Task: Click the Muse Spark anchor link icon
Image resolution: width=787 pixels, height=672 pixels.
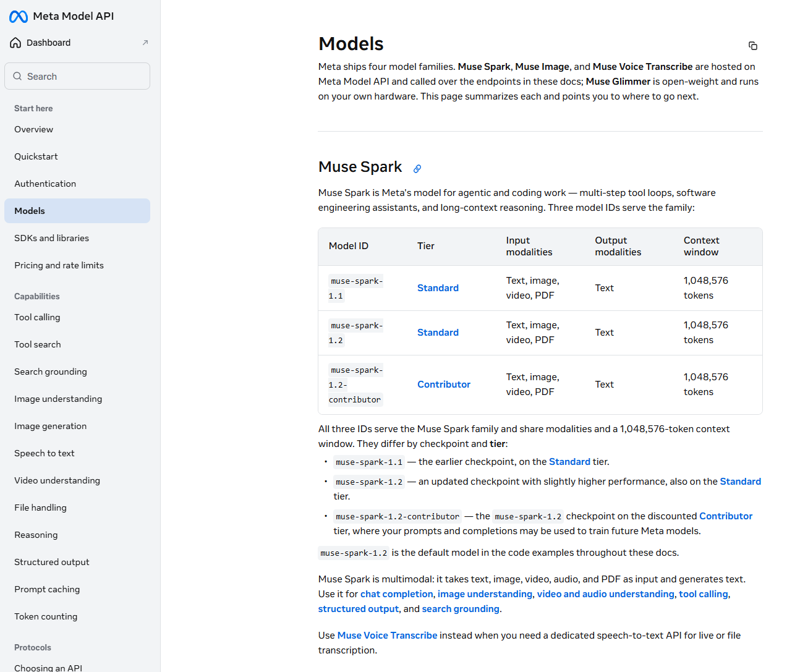Action: pos(417,169)
